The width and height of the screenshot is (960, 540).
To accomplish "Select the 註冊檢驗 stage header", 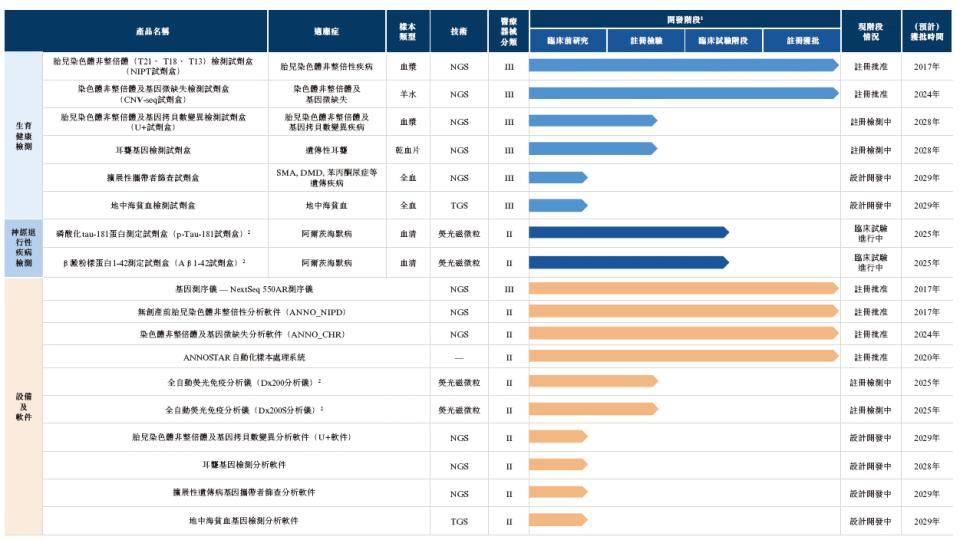I will click(x=646, y=41).
